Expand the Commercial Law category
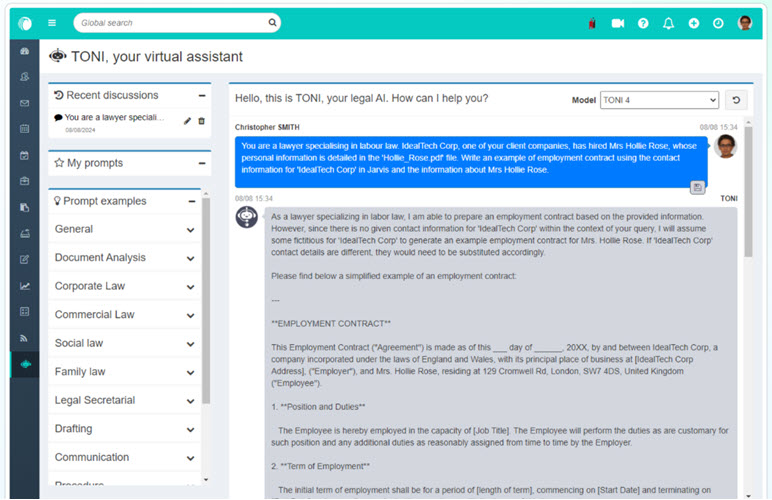This screenshot has height=500, width=772. click(x=125, y=315)
